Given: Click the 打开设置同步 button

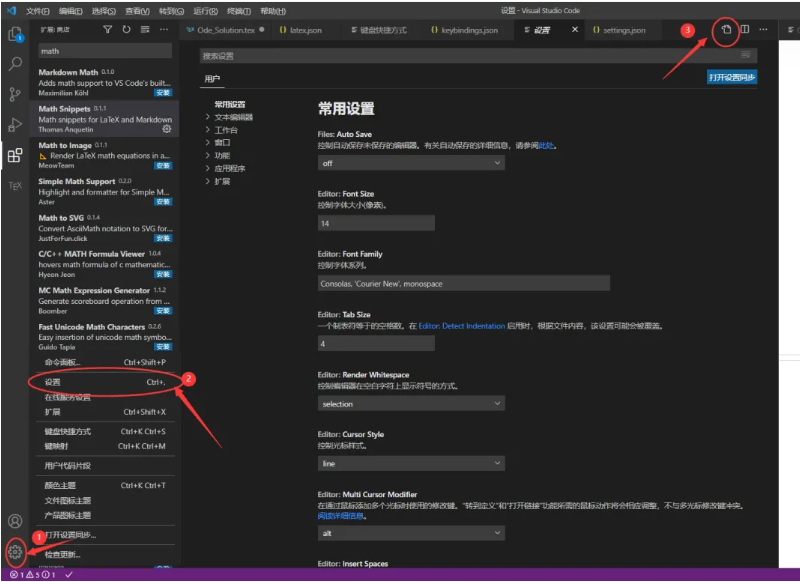Looking at the screenshot, I should coord(732,77).
